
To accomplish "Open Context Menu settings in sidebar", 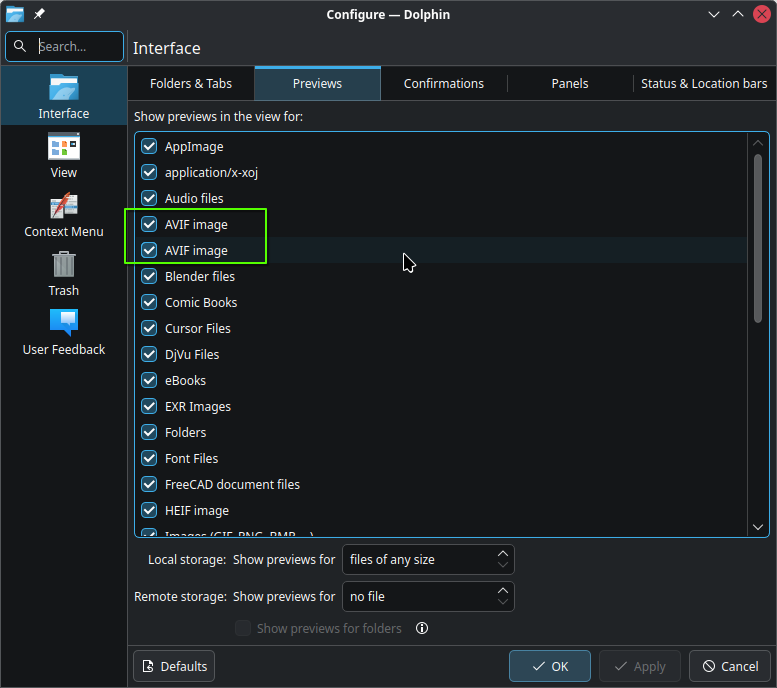I will (63, 213).
